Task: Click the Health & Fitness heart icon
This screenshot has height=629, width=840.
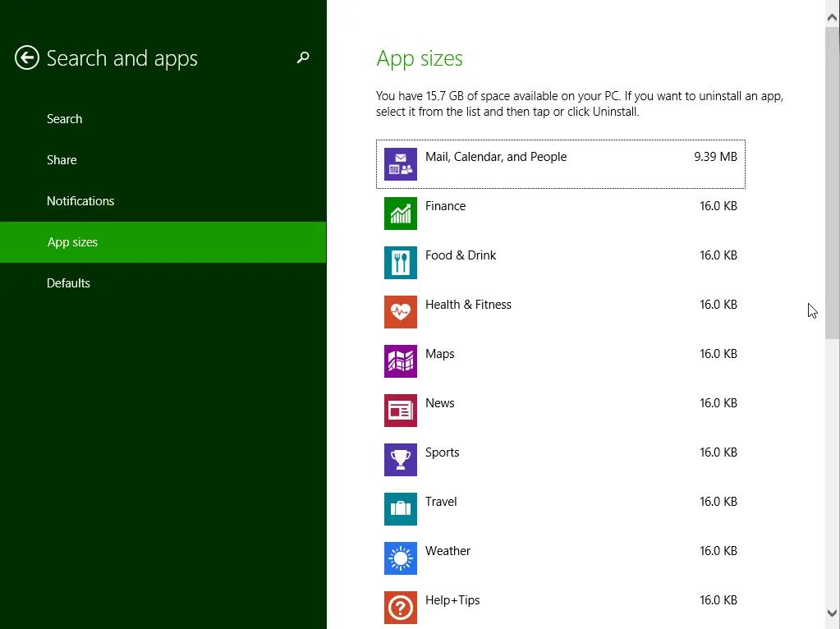Action: 400,312
